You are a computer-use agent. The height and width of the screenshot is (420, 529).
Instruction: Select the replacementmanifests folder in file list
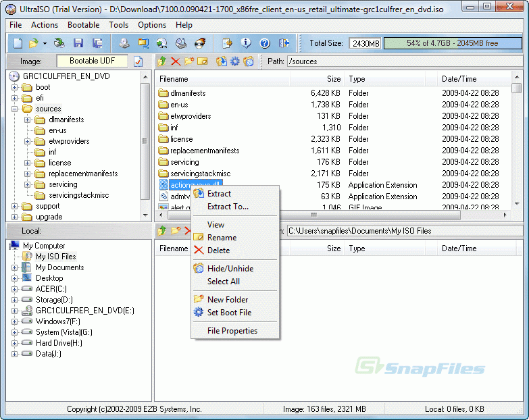pyautogui.click(x=205, y=151)
